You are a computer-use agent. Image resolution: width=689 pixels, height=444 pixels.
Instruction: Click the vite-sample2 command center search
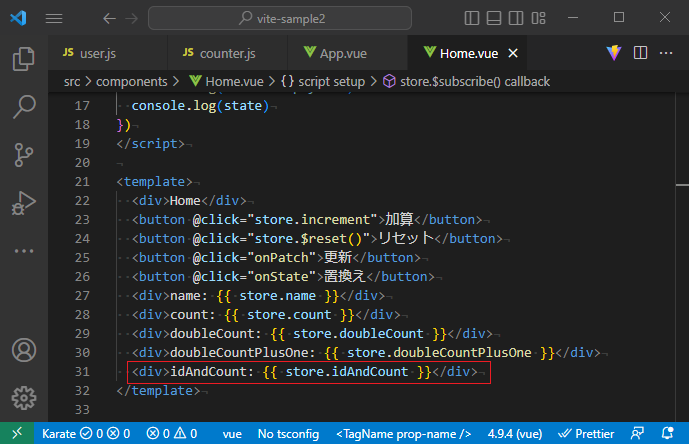pos(280,18)
